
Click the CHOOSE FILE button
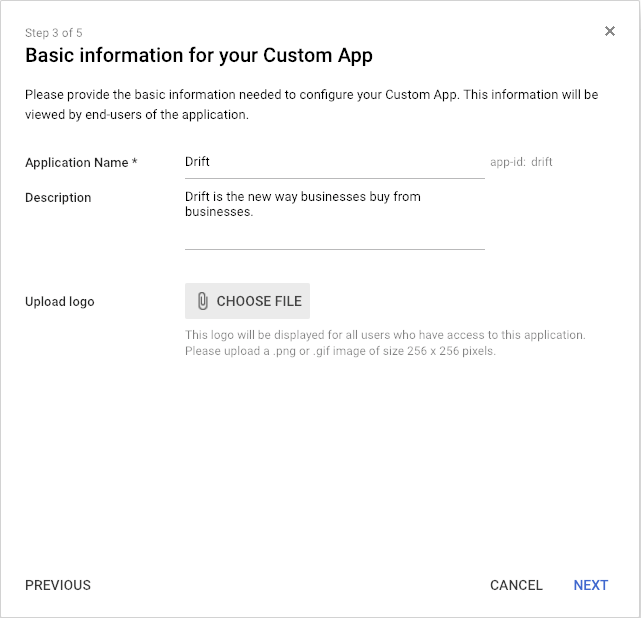(247, 301)
